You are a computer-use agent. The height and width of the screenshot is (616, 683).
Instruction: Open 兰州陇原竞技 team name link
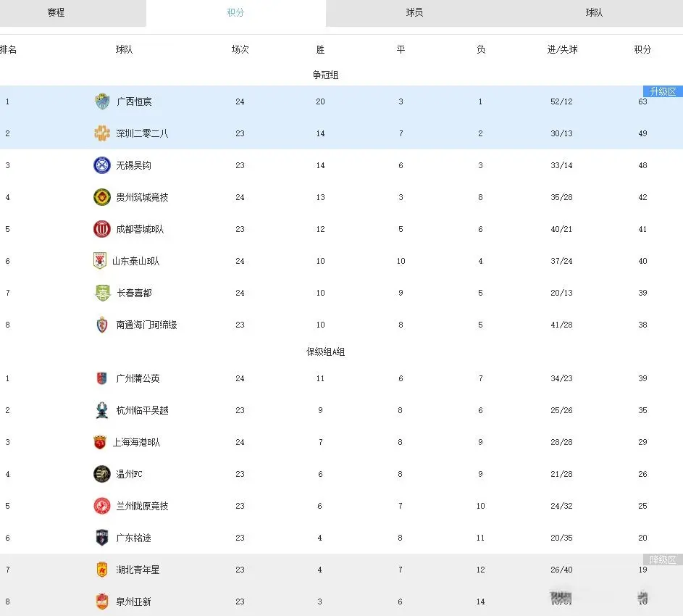pos(142,506)
